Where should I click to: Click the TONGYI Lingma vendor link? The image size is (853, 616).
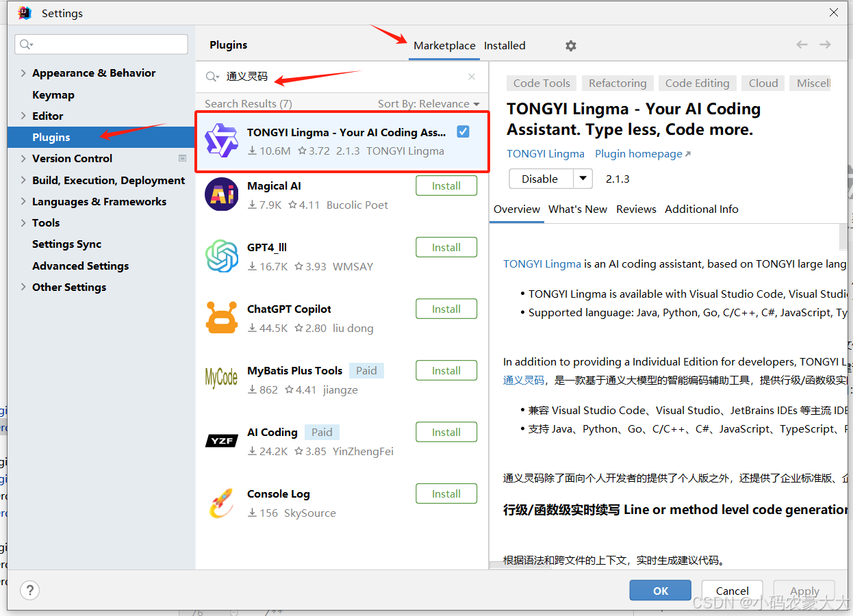pyautogui.click(x=546, y=153)
